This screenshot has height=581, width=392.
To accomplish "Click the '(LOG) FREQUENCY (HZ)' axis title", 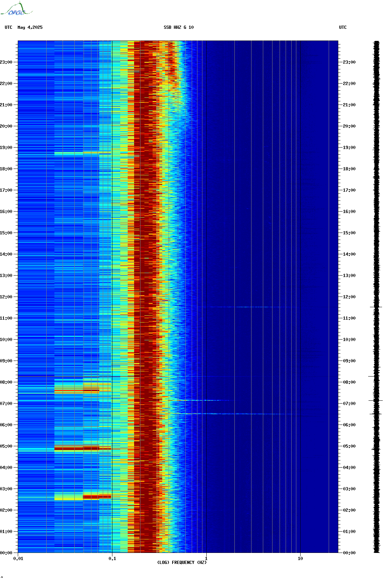I will coord(182,563).
